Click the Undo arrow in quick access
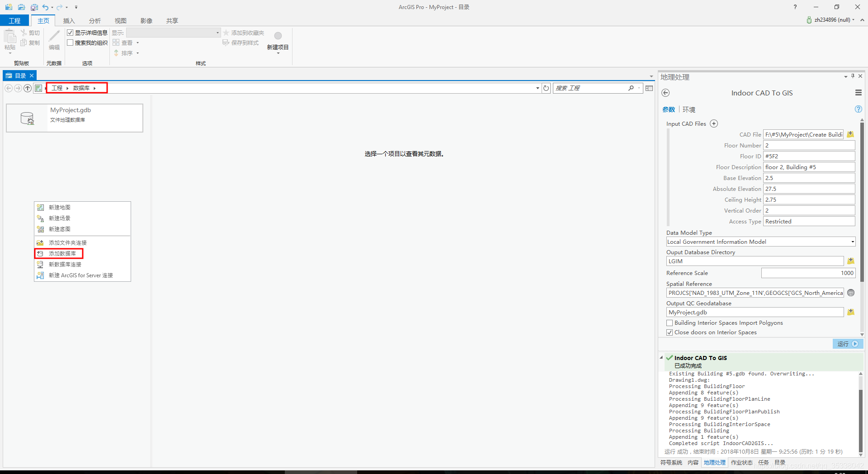868x474 pixels. pyautogui.click(x=45, y=7)
